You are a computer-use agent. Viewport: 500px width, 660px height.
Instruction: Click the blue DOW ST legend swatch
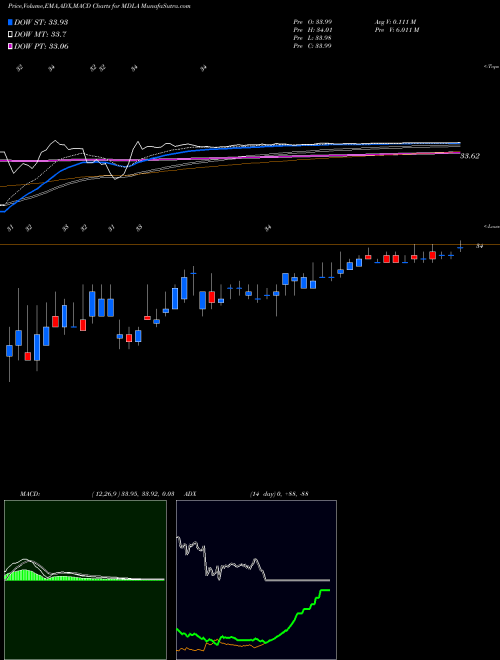pos(11,22)
